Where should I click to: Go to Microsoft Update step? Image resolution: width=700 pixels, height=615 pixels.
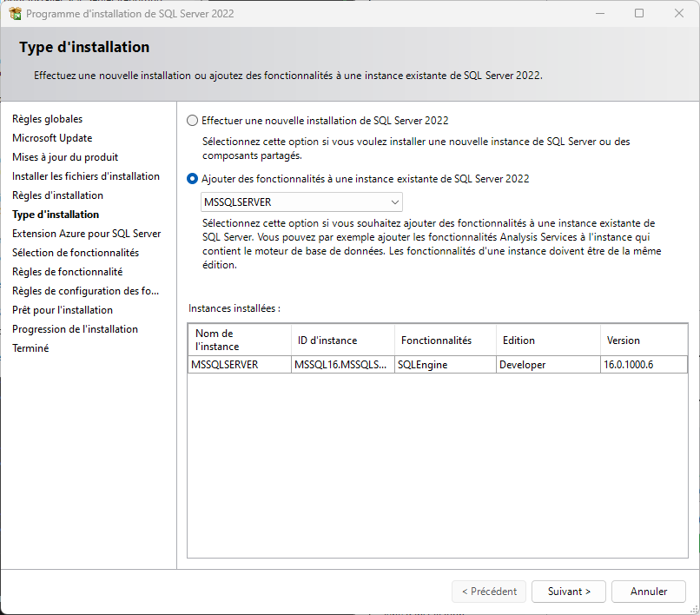pos(52,138)
